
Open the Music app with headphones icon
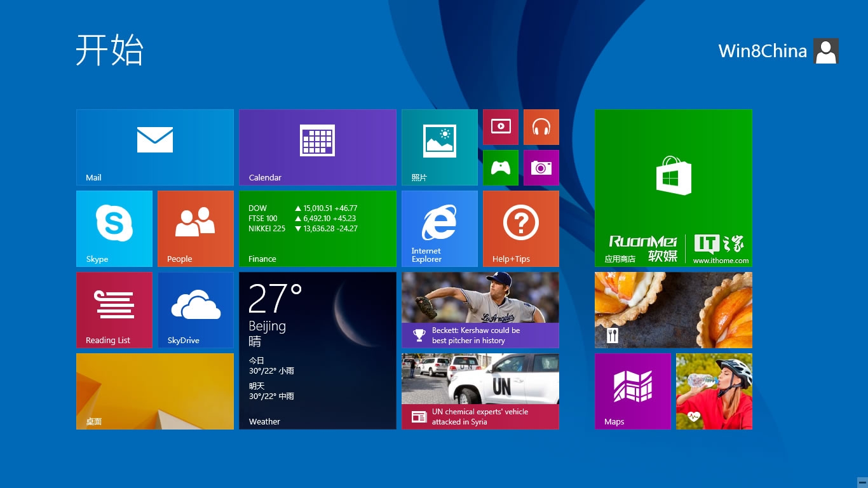(541, 127)
